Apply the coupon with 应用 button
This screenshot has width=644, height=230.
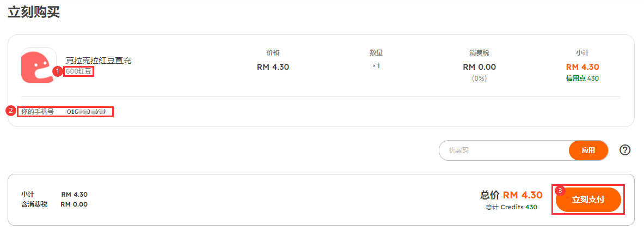[x=588, y=150]
